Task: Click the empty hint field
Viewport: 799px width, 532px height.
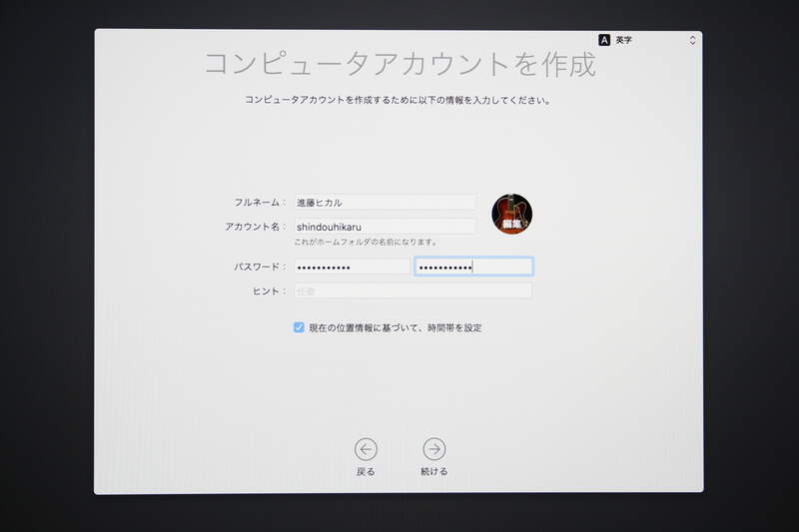Action: pos(412,290)
